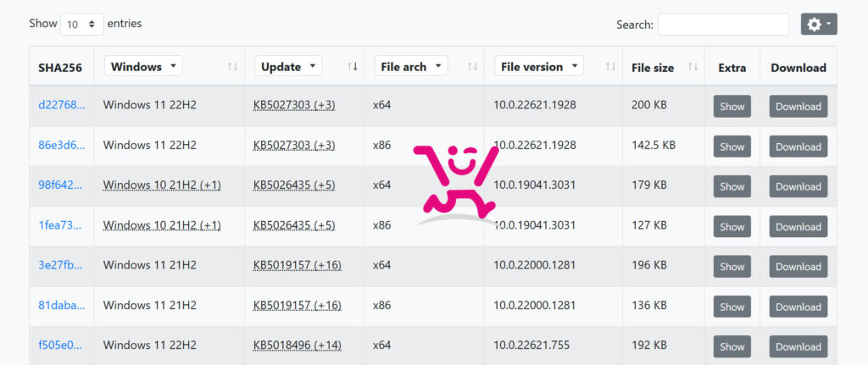Focus the Search input field
Viewport: 868px width, 365px height.
point(724,25)
